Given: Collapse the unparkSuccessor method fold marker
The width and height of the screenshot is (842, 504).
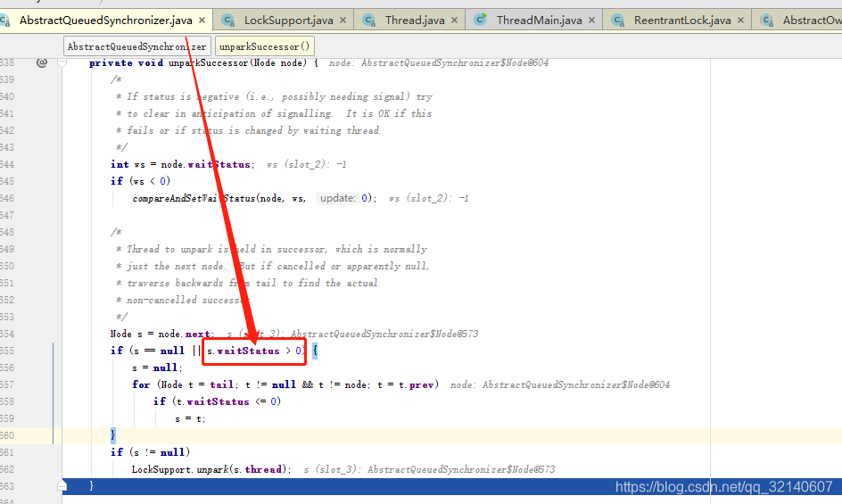Looking at the screenshot, I should [62, 62].
